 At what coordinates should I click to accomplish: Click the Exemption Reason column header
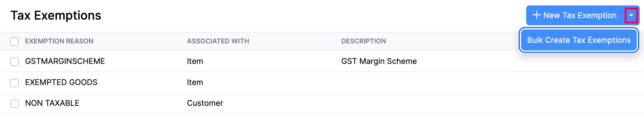pos(59,41)
